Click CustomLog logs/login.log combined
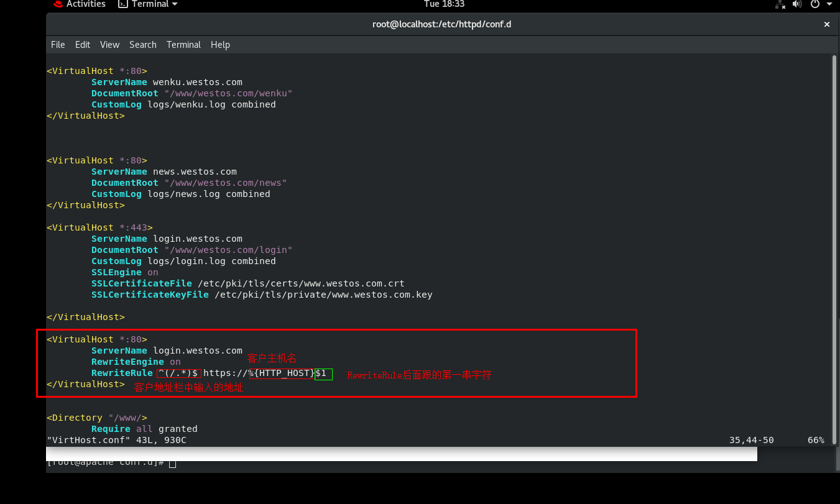Screen dimensions: 840x504 (x=183, y=261)
